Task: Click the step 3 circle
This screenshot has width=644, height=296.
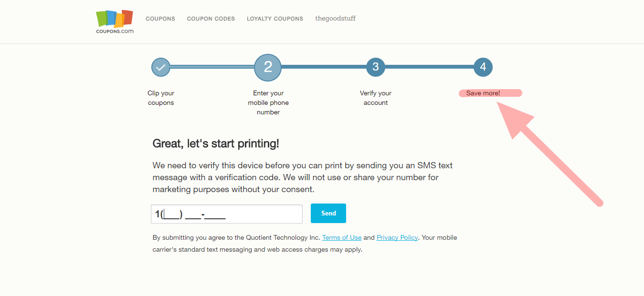Action: pos(376,67)
